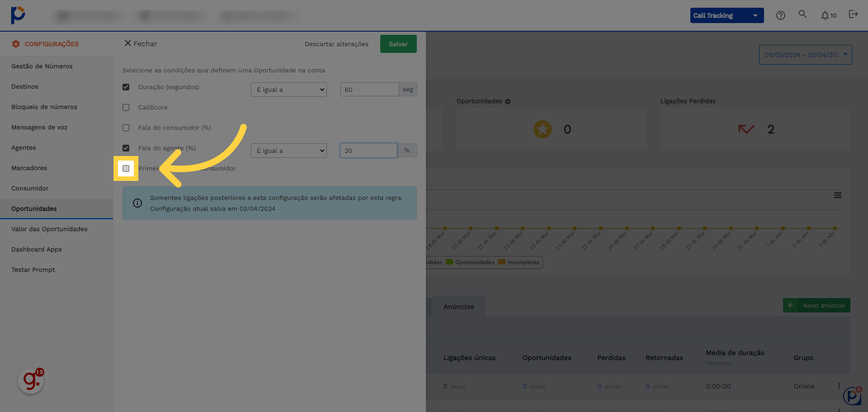Click the Novo anúncio button
868x412 pixels.
[x=816, y=305]
